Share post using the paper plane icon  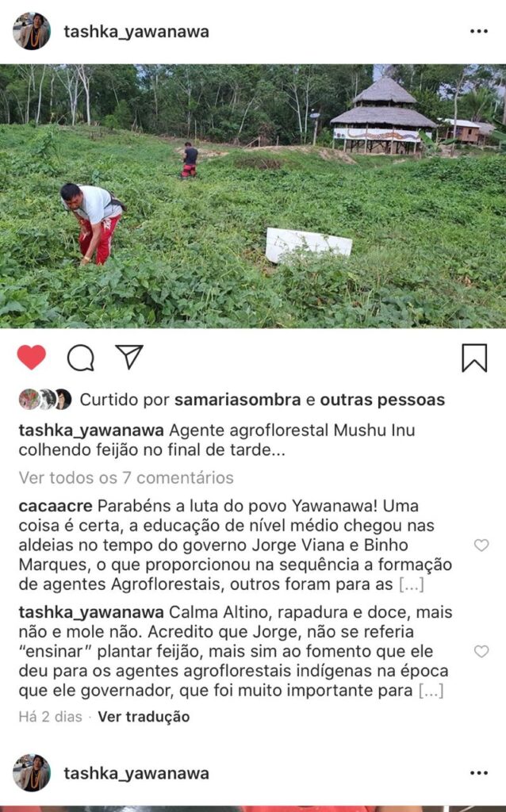pyautogui.click(x=129, y=356)
